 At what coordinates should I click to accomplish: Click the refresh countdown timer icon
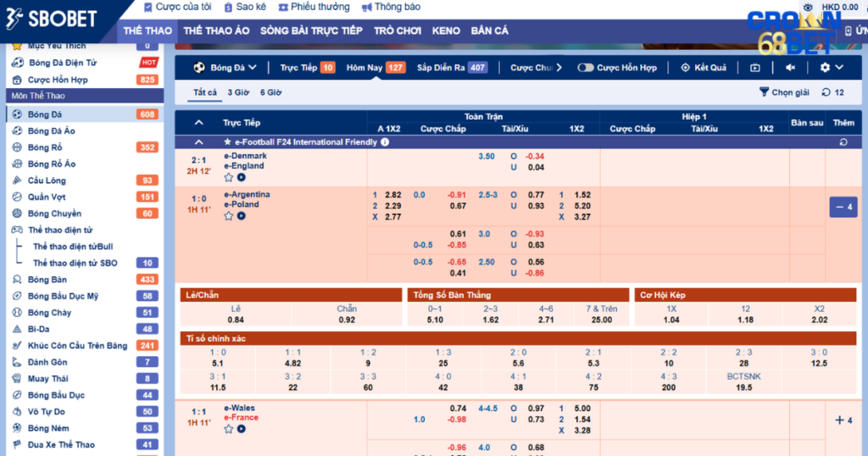[828, 92]
